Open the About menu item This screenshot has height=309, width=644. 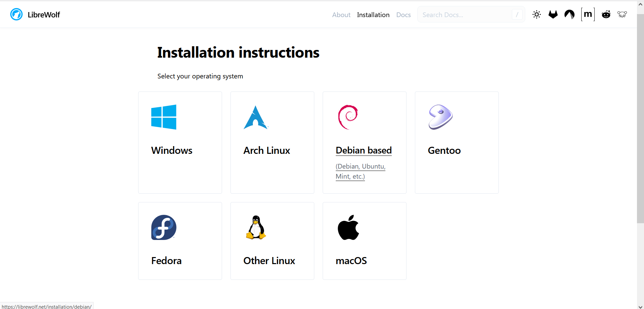(x=341, y=15)
